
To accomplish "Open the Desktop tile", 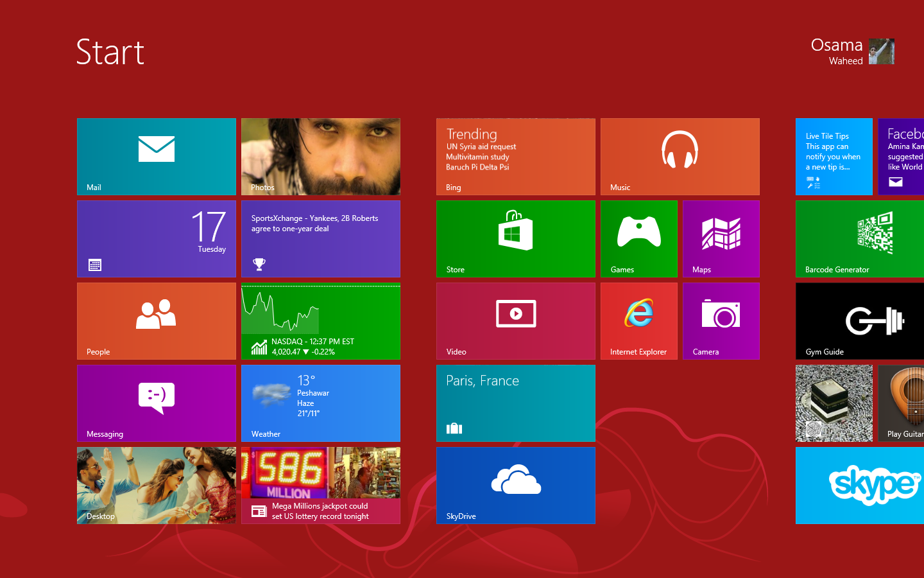I will [157, 486].
